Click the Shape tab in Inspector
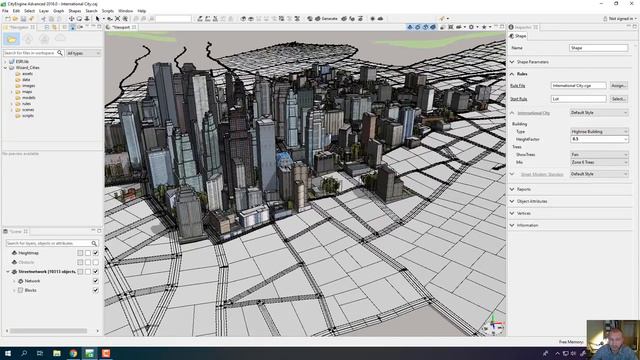Viewport: 640px width, 360px height. coord(518,36)
